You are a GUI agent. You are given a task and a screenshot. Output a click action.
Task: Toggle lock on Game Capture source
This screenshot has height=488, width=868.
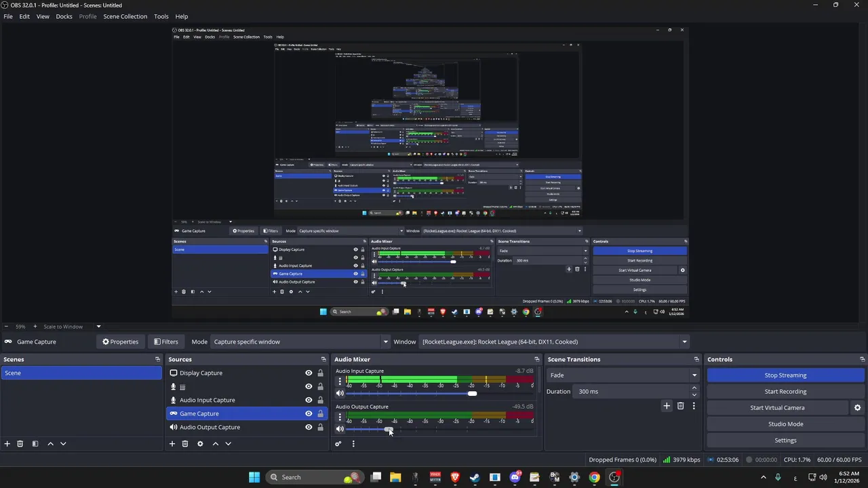click(320, 413)
